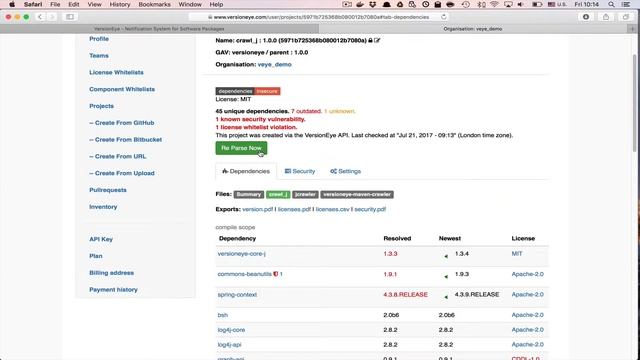Open Time Machine menu bar icon

[x=466, y=4]
